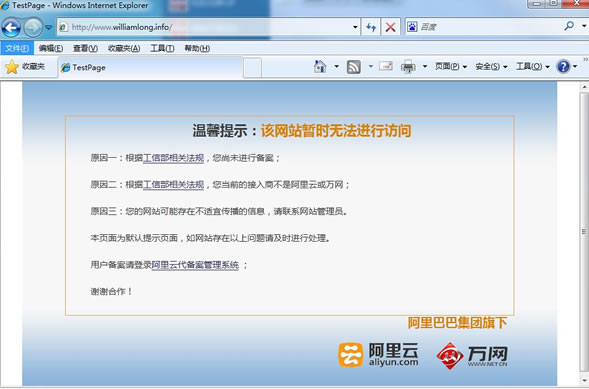Open the 查看(V) menu
This screenshot has width=589, height=389.
pyautogui.click(x=85, y=48)
